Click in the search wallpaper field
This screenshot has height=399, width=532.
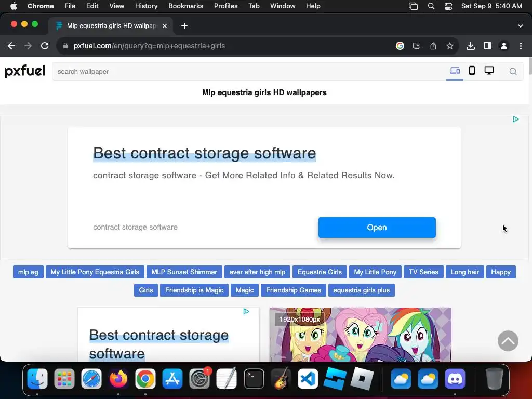point(249,72)
